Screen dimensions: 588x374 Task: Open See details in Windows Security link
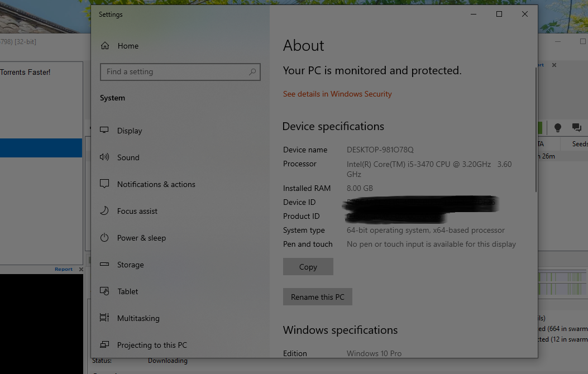pyautogui.click(x=337, y=94)
